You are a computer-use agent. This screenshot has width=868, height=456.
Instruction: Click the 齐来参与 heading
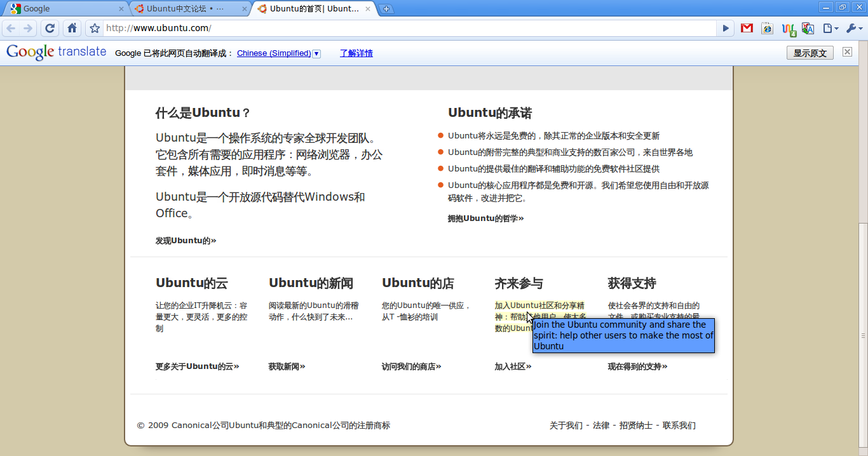pos(519,283)
